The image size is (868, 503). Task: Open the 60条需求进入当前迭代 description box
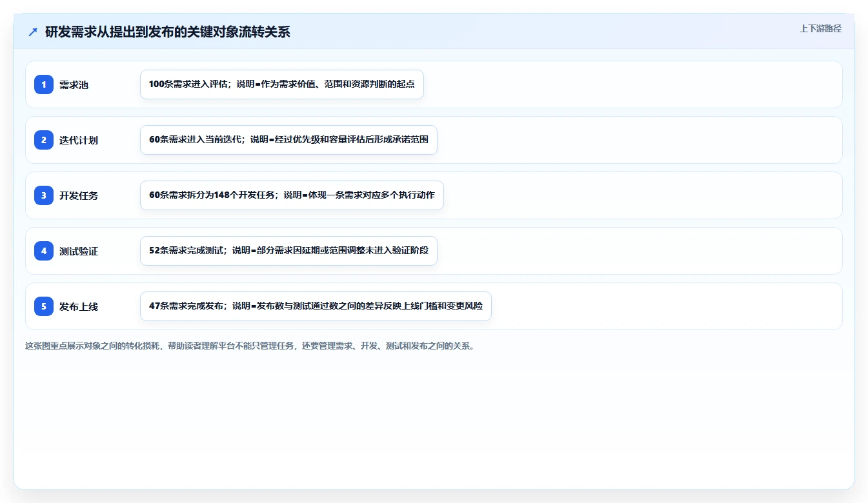coord(288,140)
